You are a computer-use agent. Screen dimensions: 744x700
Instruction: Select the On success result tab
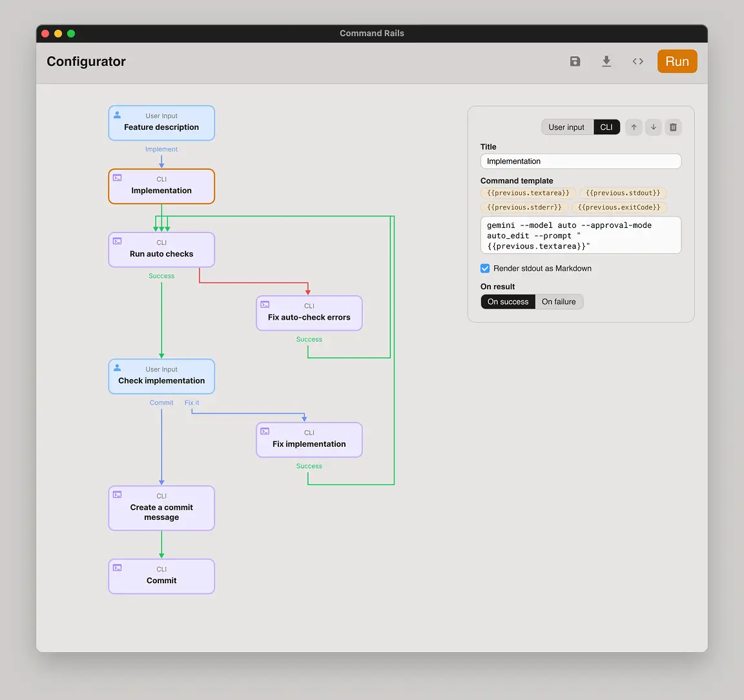(x=508, y=302)
